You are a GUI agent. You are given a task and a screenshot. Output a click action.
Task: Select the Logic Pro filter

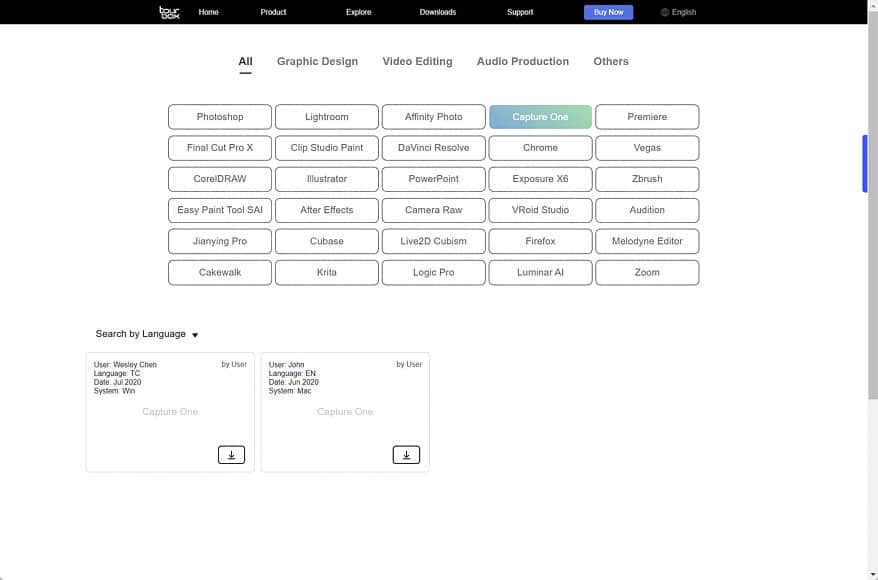433,273
